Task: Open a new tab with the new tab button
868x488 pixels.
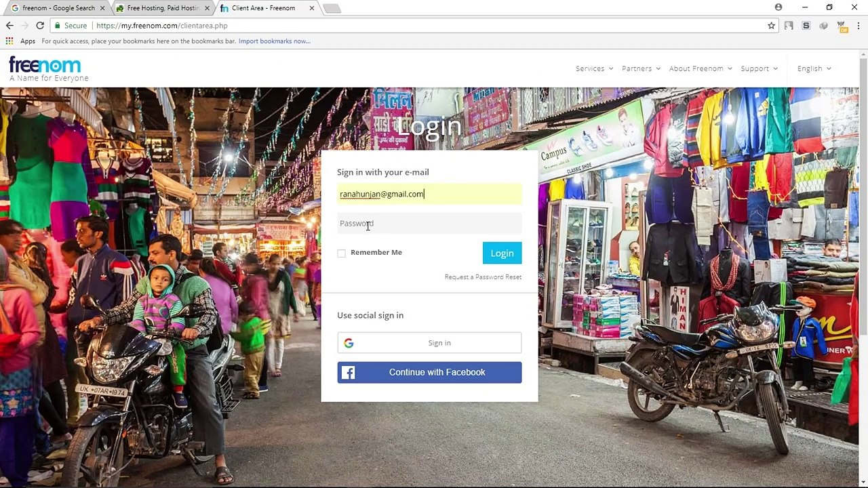Action: tap(332, 8)
